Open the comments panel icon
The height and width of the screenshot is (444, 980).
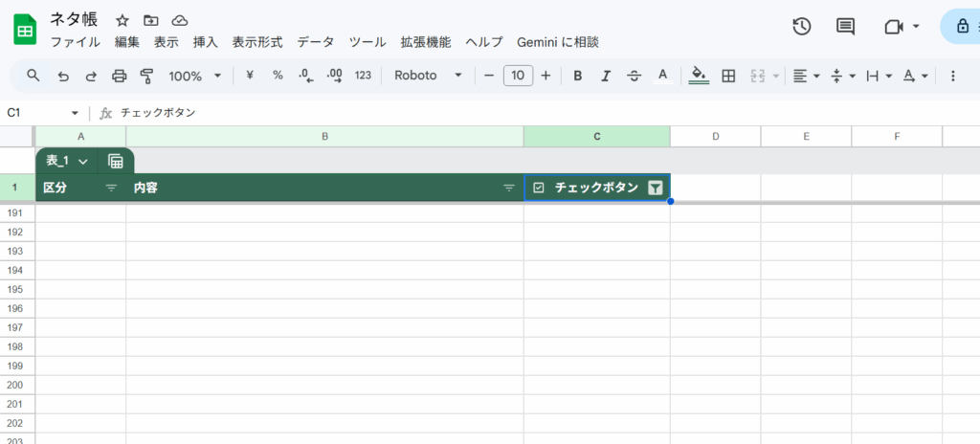click(x=846, y=27)
